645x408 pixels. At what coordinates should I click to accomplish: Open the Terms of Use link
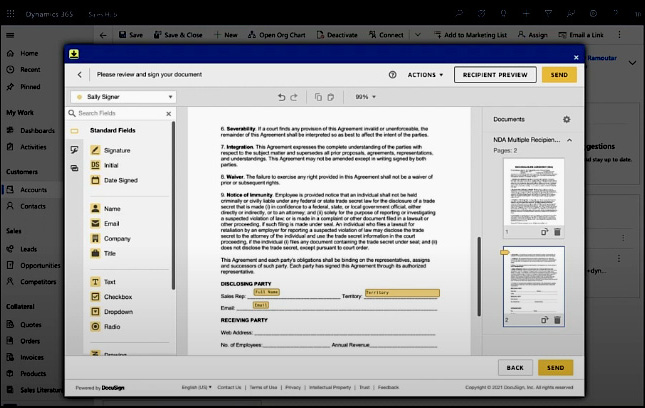263,387
